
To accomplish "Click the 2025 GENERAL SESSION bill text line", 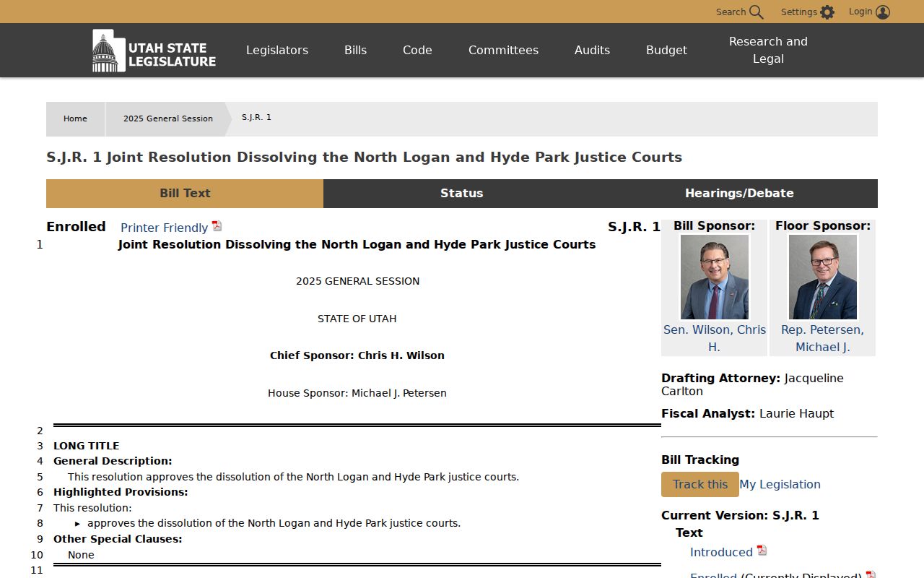I will 357,281.
